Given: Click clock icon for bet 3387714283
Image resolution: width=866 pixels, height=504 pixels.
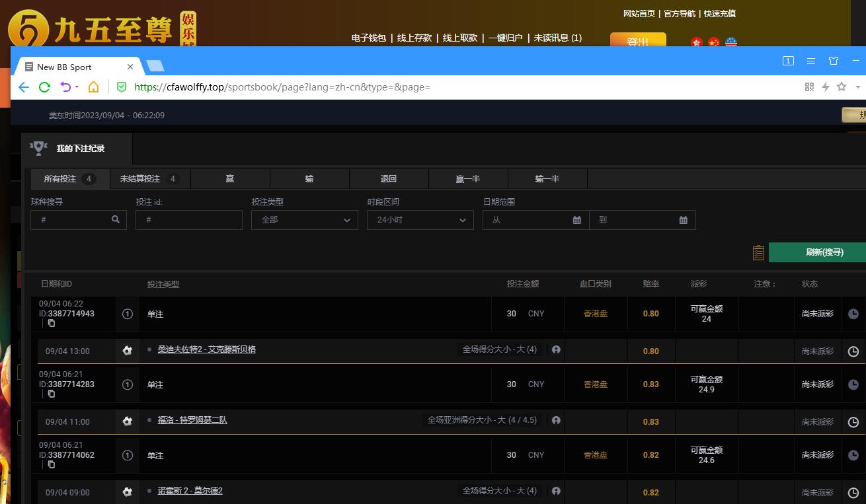Looking at the screenshot, I should pos(853,384).
